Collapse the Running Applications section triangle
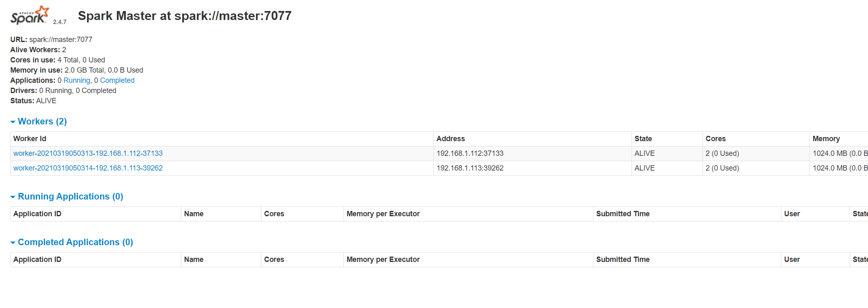This screenshot has height=308, width=868. 13,197
